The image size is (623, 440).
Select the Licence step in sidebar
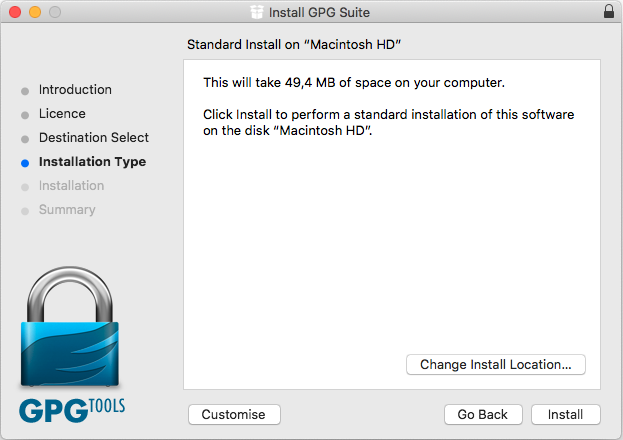pos(62,114)
